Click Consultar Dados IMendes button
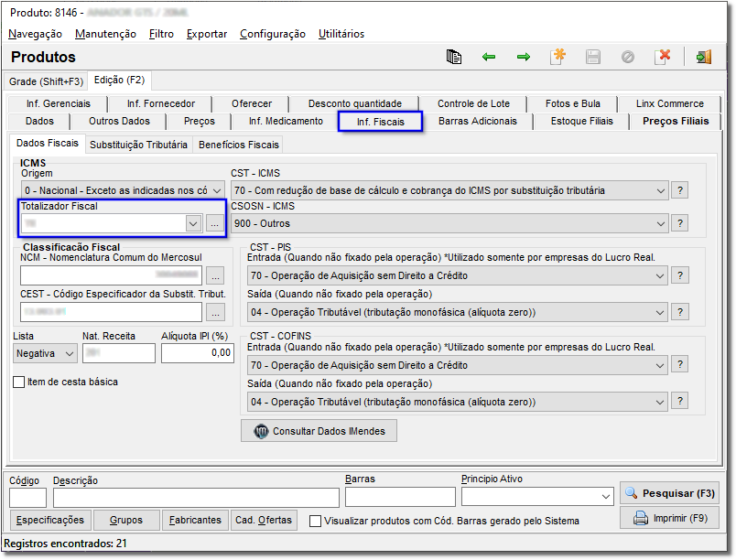Image resolution: width=736 pixels, height=560 pixels. 319,431
